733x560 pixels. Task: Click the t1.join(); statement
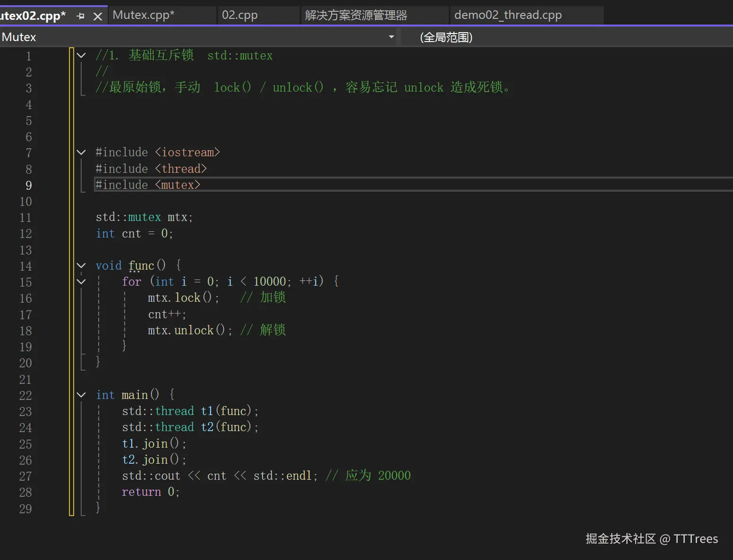coord(154,443)
